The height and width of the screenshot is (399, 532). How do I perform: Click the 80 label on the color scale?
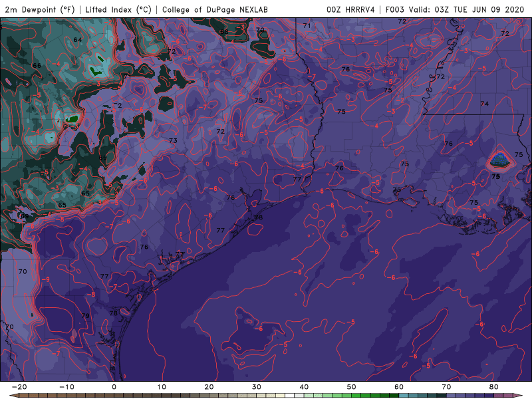[x=494, y=387]
